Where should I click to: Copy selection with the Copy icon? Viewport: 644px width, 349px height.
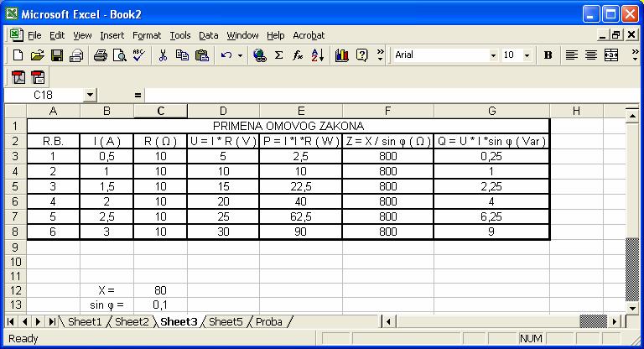[x=182, y=55]
